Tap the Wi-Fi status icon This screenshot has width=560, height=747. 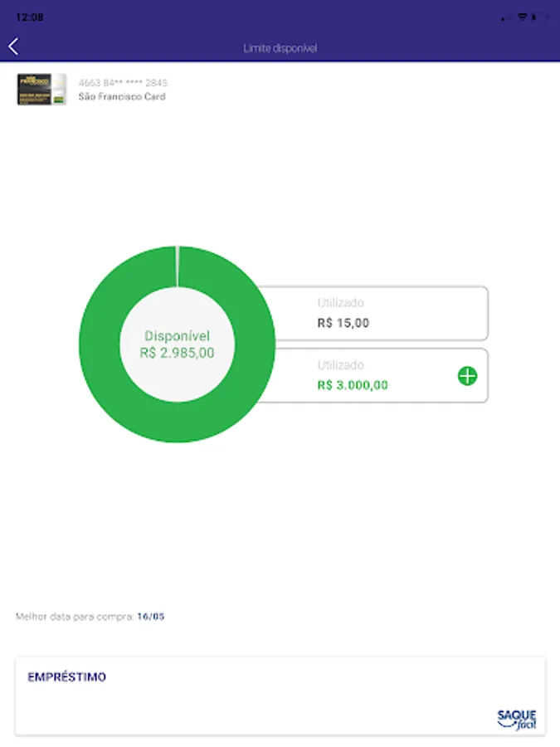[x=523, y=17]
